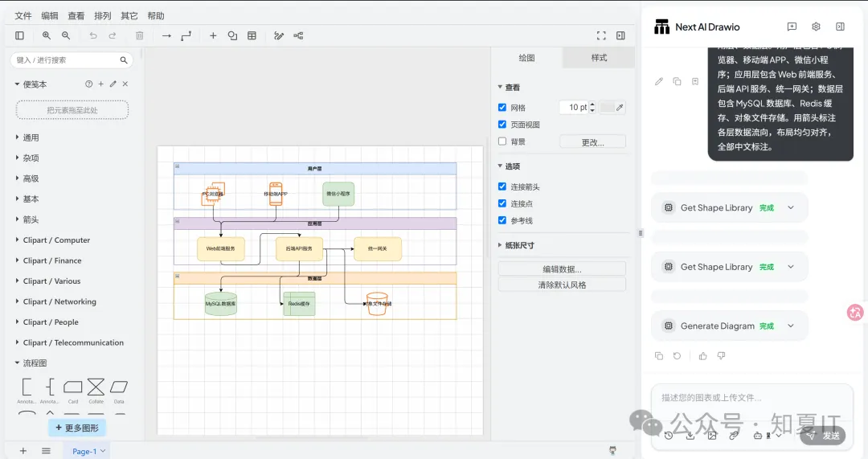Select the waypoint connector style tool

tap(186, 35)
